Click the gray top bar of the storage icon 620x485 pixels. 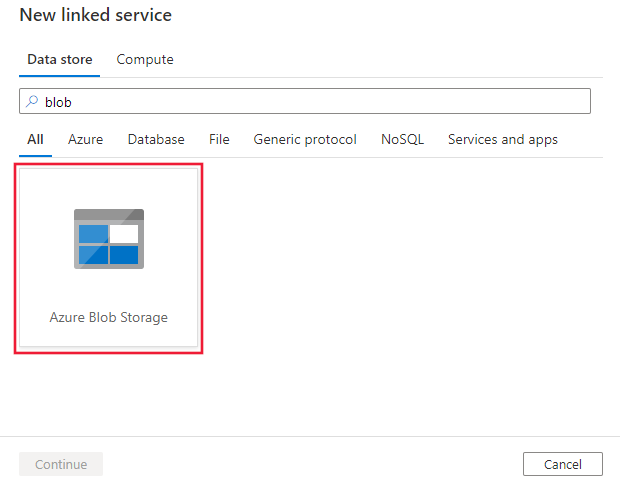[109, 215]
